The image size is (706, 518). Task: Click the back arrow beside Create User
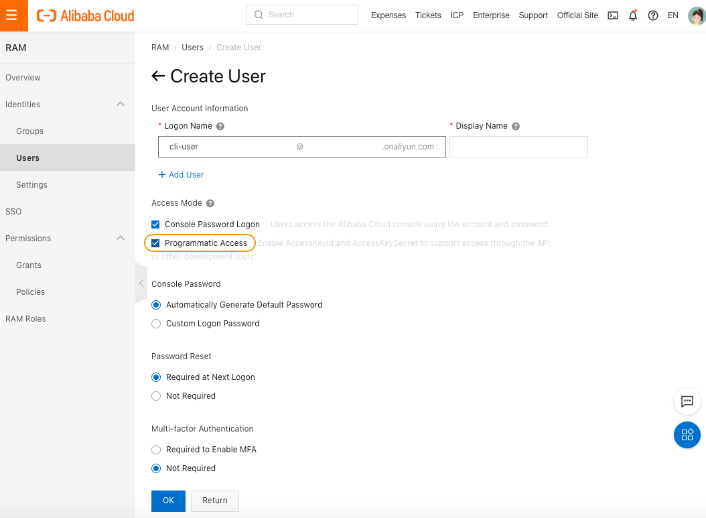point(158,77)
